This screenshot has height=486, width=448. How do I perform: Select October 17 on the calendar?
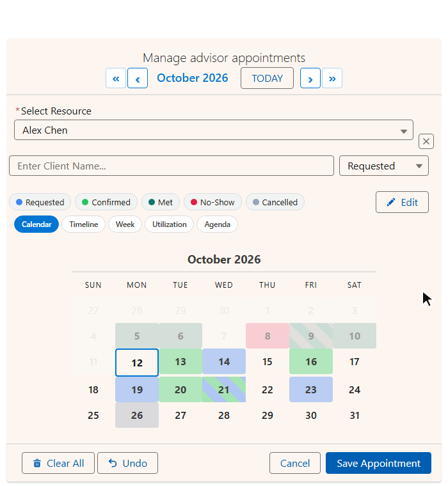click(355, 361)
